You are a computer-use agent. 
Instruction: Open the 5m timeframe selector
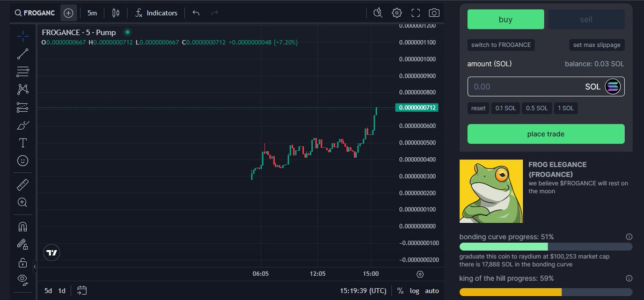(x=92, y=12)
